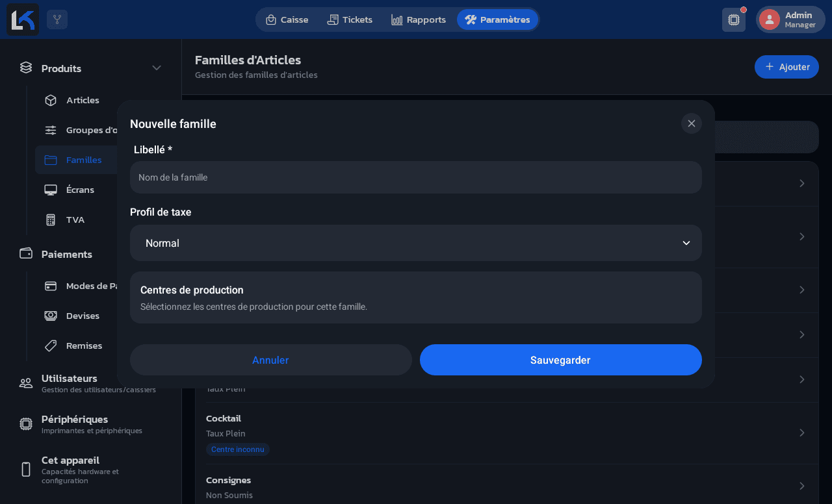
Task: Open Remises tag icon item
Action: tap(51, 346)
